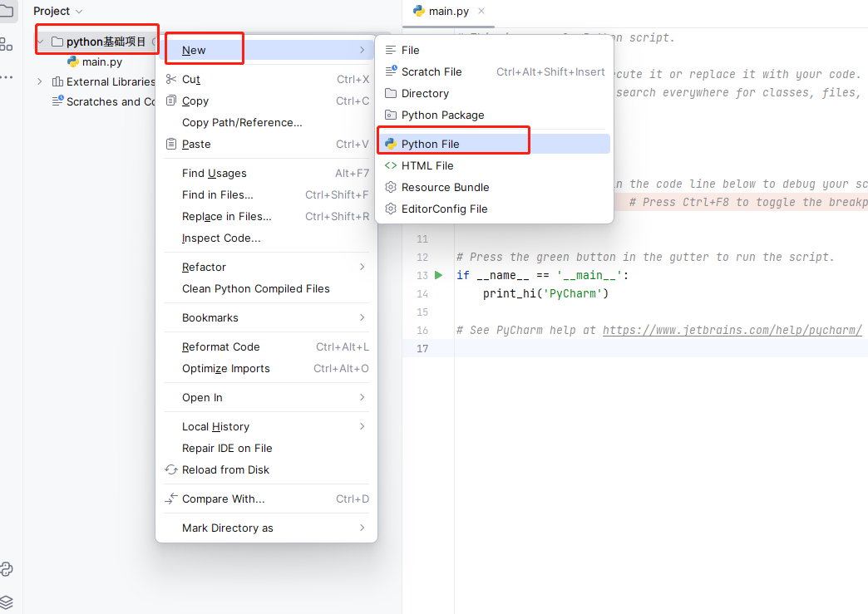The image size is (868, 614).
Task: Select Python File in the New submenu
Action: tap(494, 144)
